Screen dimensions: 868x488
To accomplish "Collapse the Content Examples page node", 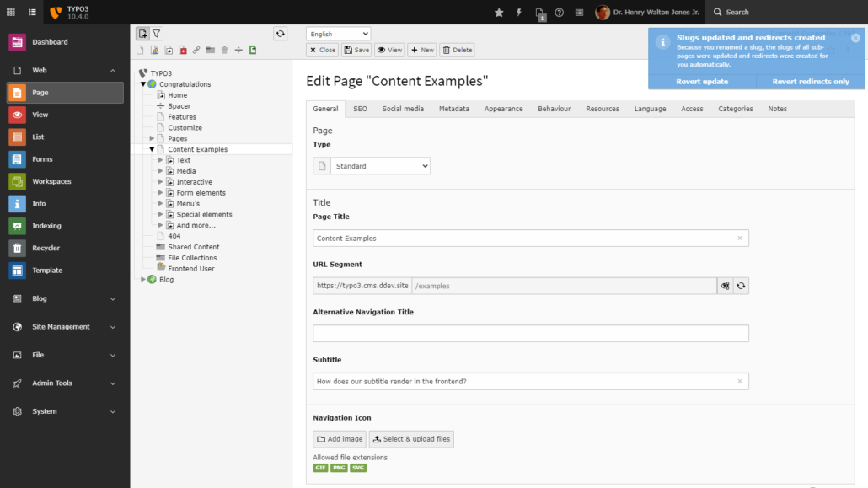I will pyautogui.click(x=152, y=148).
